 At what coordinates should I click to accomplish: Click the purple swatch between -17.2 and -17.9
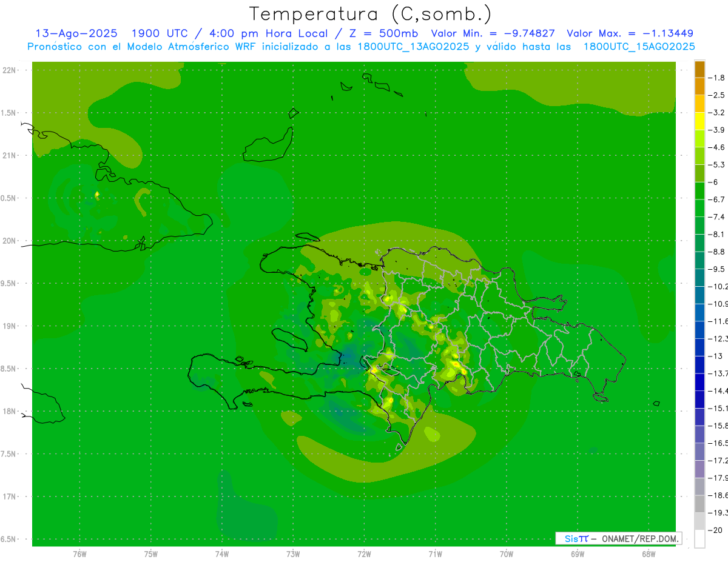click(699, 469)
